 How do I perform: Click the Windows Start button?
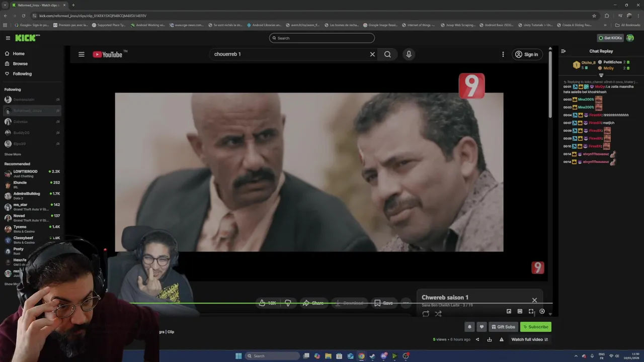(x=238, y=356)
